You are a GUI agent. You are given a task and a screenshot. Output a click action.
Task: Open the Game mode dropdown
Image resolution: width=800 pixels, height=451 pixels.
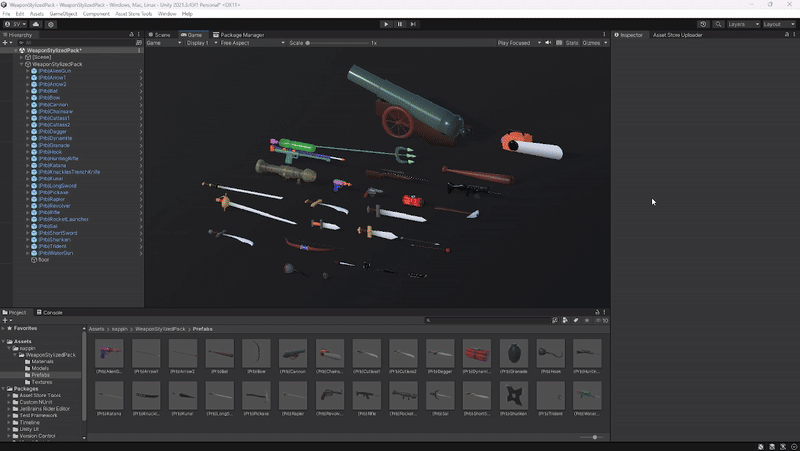(164, 43)
